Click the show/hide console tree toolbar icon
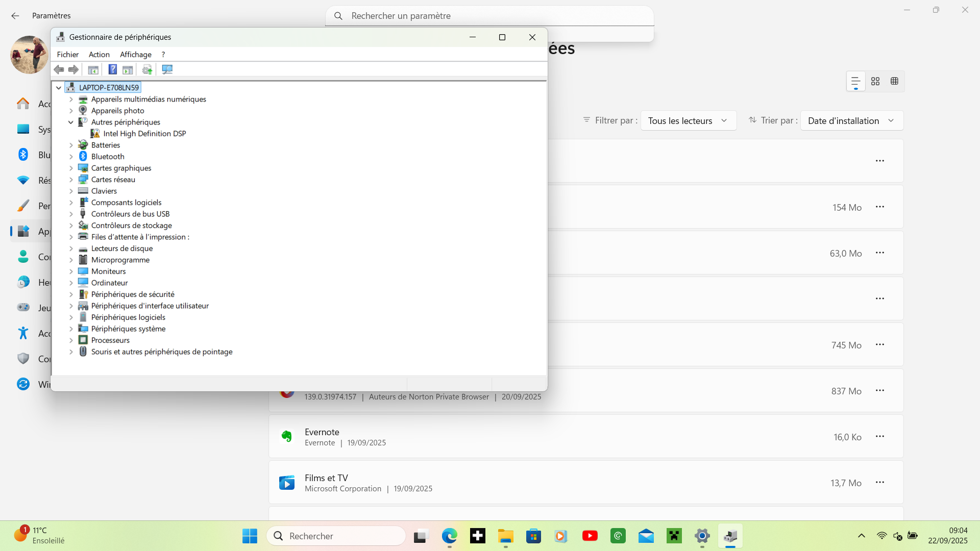 [93, 69]
